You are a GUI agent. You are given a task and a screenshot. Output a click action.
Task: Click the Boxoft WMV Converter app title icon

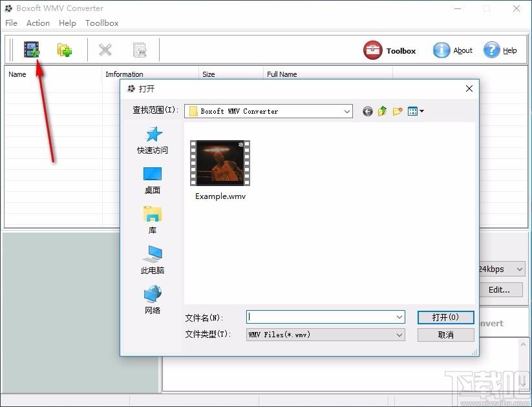coord(8,8)
